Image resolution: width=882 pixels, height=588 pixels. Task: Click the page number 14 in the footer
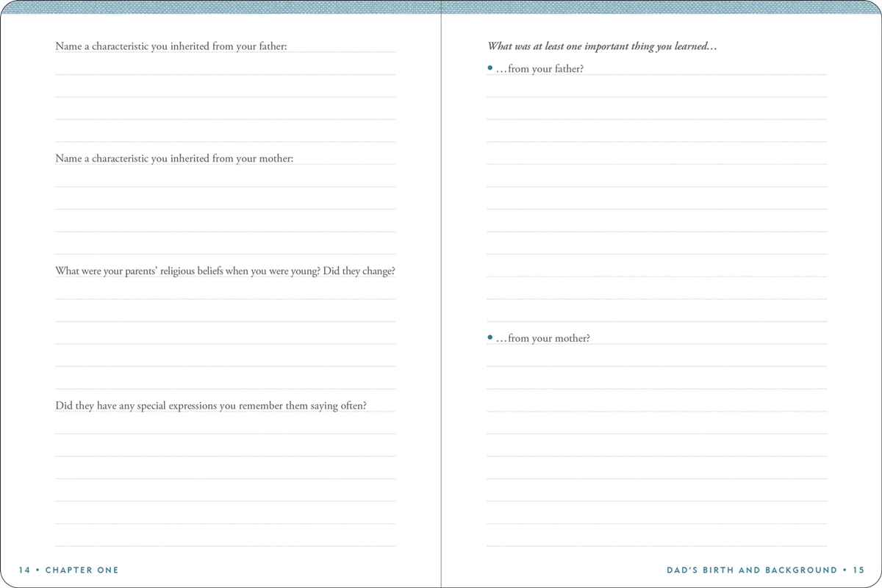(24, 570)
